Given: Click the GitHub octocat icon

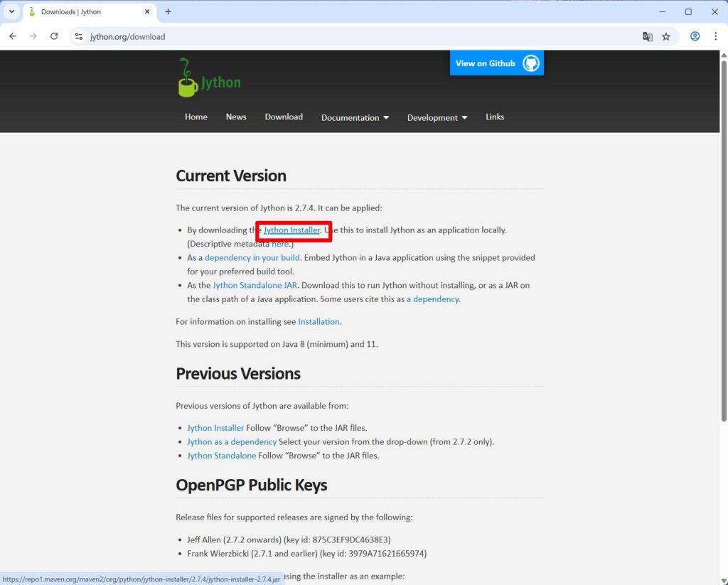Looking at the screenshot, I should point(530,63).
